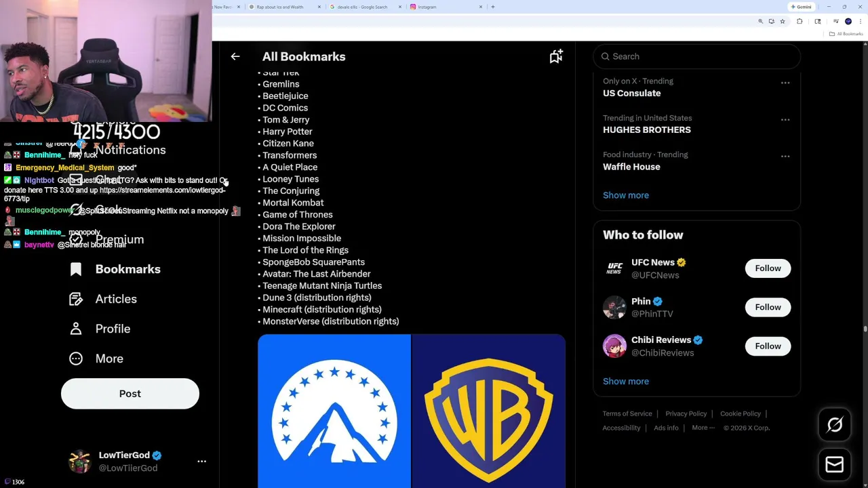Click the 'Mortal Kombat' list line

(x=291, y=203)
